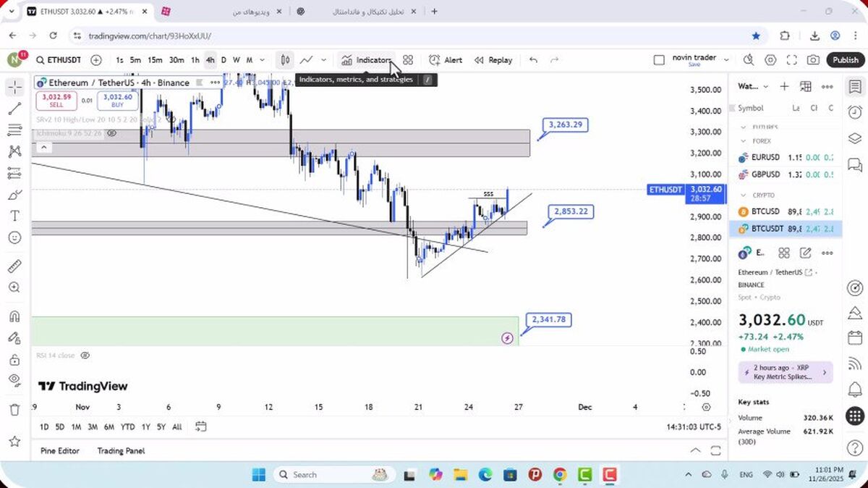Enter fullscreen mode
868x488 pixels.
click(792, 60)
